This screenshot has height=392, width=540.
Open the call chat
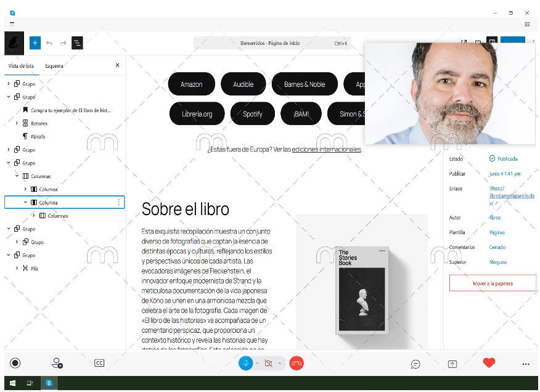pos(415,364)
